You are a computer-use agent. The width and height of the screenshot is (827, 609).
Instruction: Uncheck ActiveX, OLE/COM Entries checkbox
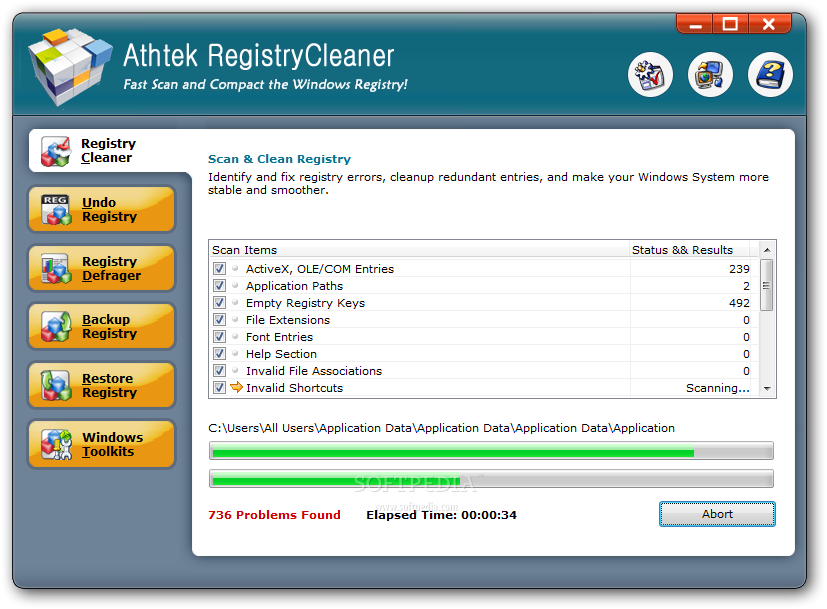point(219,268)
